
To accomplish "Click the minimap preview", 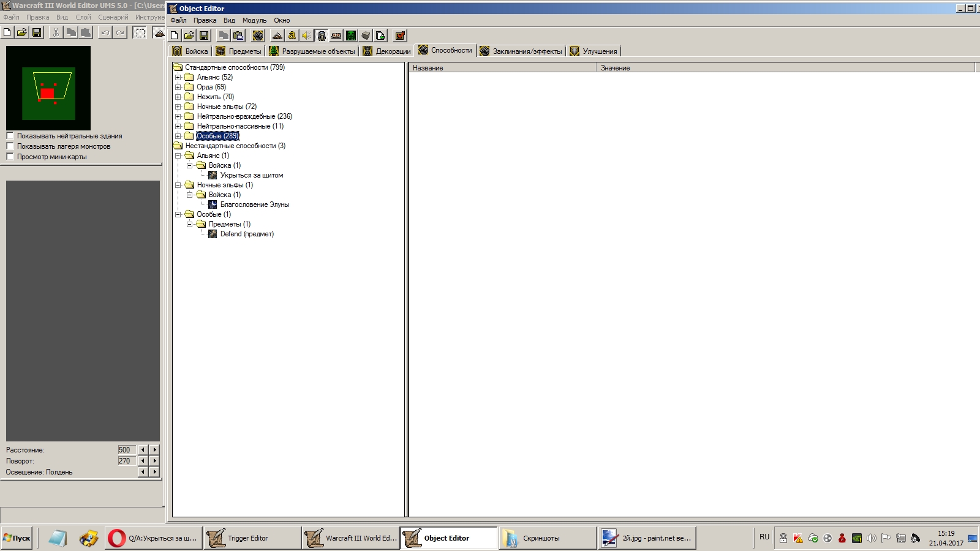I will 48,88.
